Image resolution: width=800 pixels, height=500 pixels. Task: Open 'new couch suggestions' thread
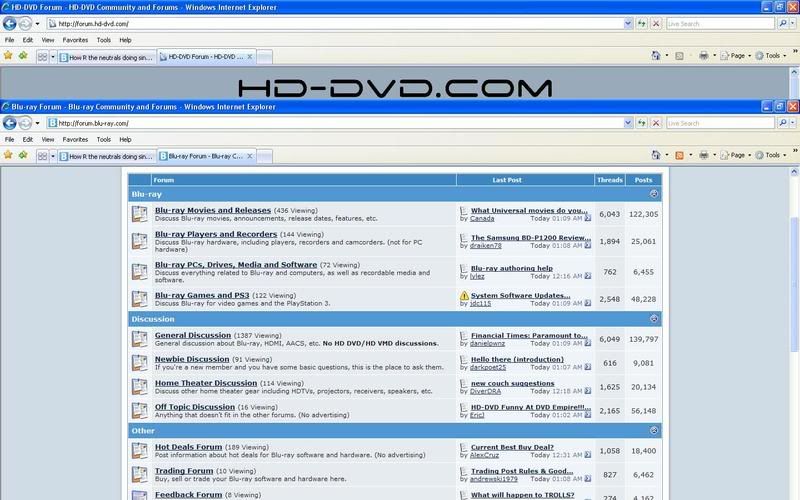coord(512,383)
